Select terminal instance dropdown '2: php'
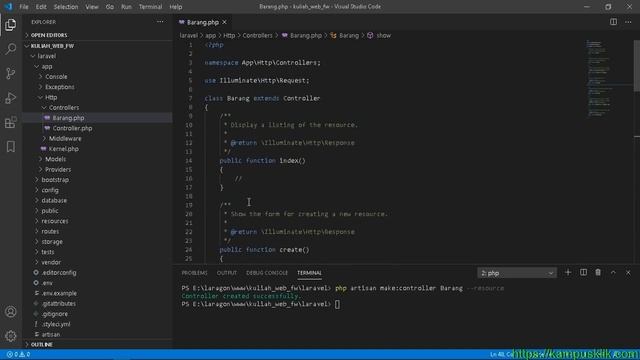The height and width of the screenshot is (360, 640). tap(516, 273)
